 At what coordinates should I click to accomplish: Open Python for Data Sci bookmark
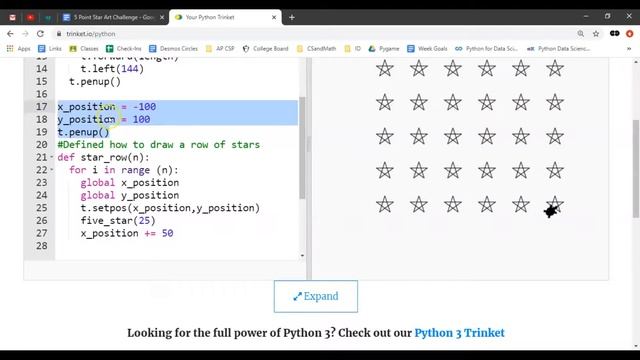pos(486,49)
